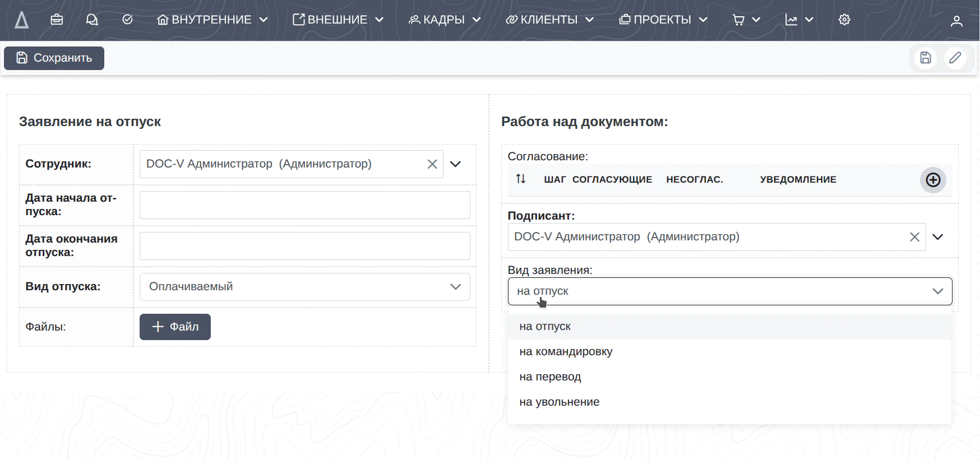The width and height of the screenshot is (980, 460).
Task: Click the СОГЛАСУЮЩИЕ column header
Action: pyautogui.click(x=612, y=179)
